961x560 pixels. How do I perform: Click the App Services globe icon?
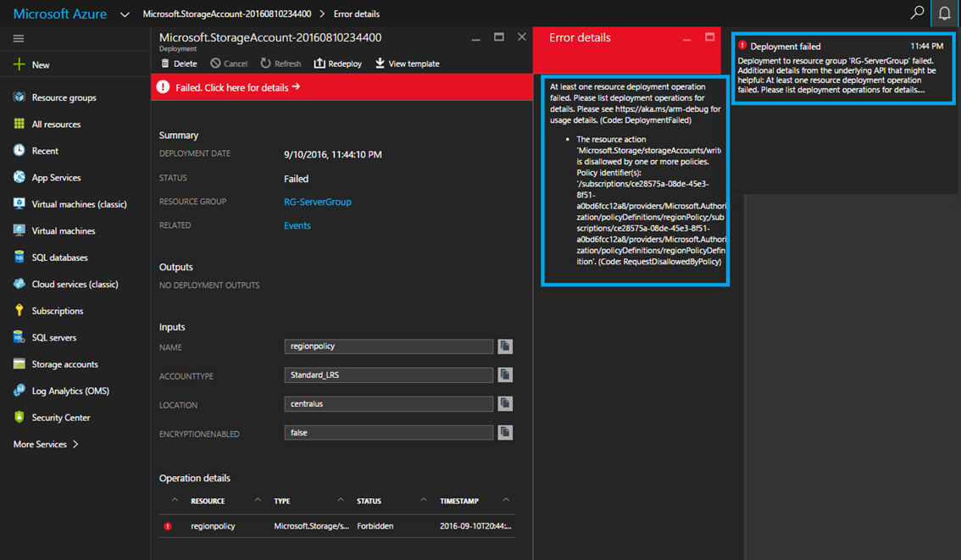pos(19,177)
